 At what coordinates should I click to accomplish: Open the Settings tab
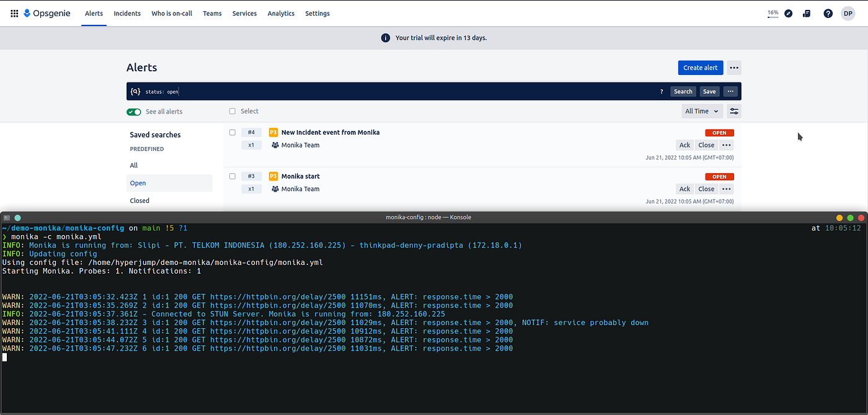pyautogui.click(x=317, y=13)
